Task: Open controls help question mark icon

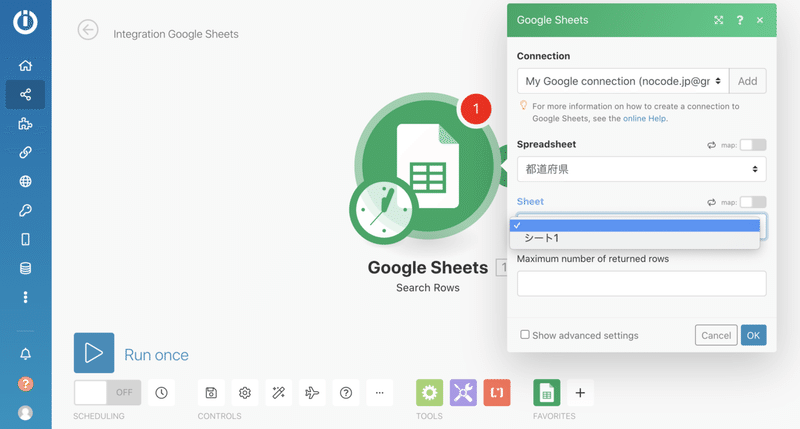Action: click(x=346, y=392)
